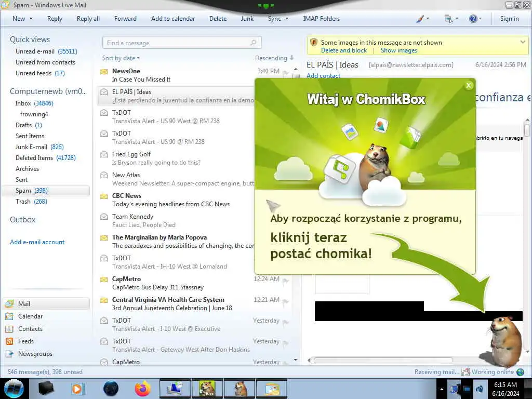
Task: Close the ChomikBox welcome popup
Action: pos(469,86)
